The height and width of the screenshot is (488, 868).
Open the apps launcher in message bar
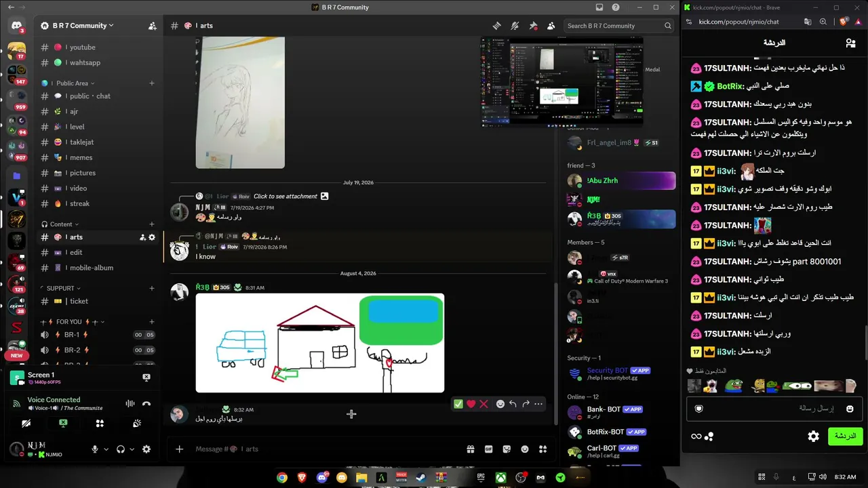(x=543, y=449)
